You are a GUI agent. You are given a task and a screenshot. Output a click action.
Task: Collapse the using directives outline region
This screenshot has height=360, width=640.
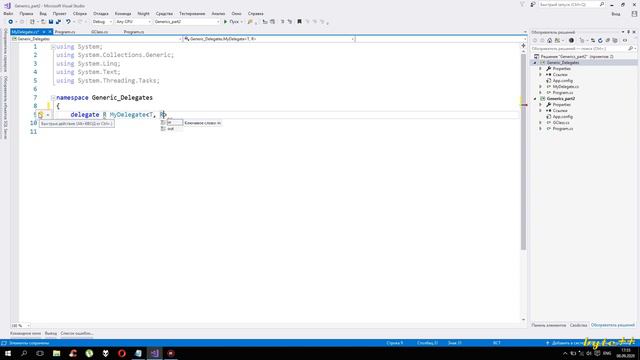(x=53, y=47)
